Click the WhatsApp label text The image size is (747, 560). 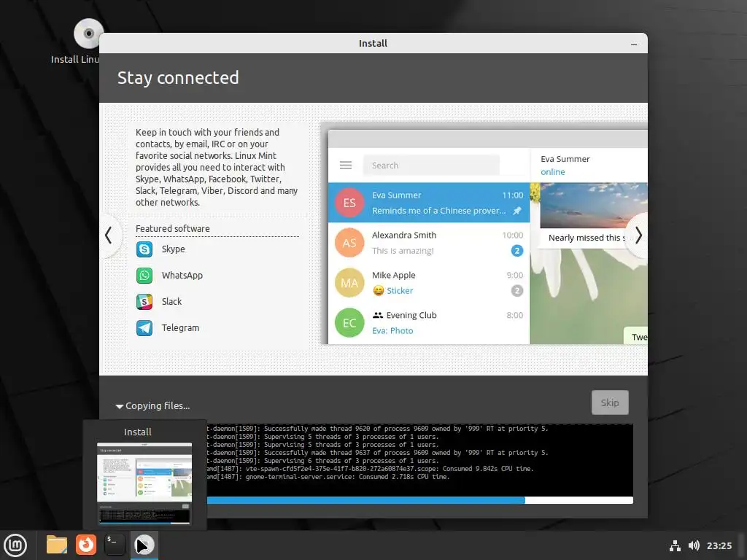pos(182,275)
